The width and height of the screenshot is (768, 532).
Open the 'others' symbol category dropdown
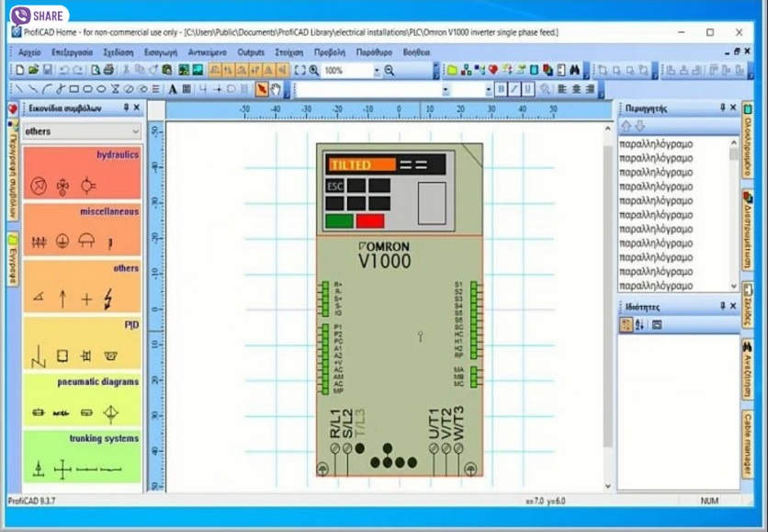134,131
